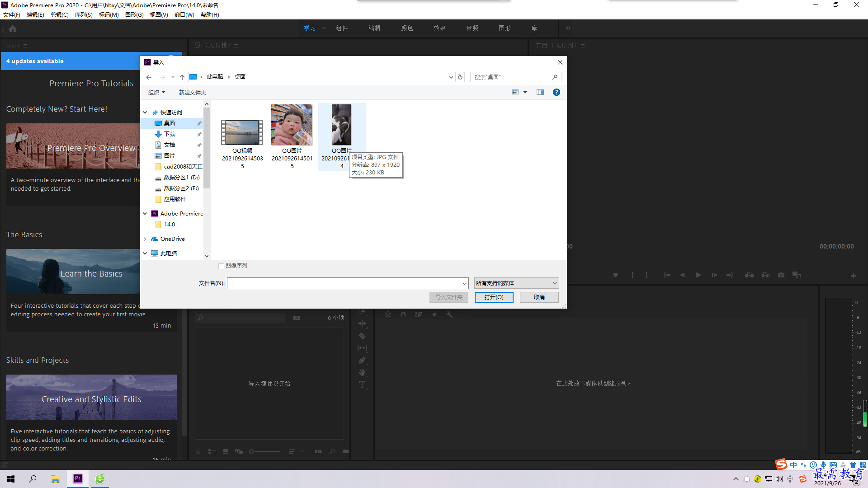The height and width of the screenshot is (488, 868).
Task: Toggle the preview pane icon in import dialog
Action: coord(540,92)
